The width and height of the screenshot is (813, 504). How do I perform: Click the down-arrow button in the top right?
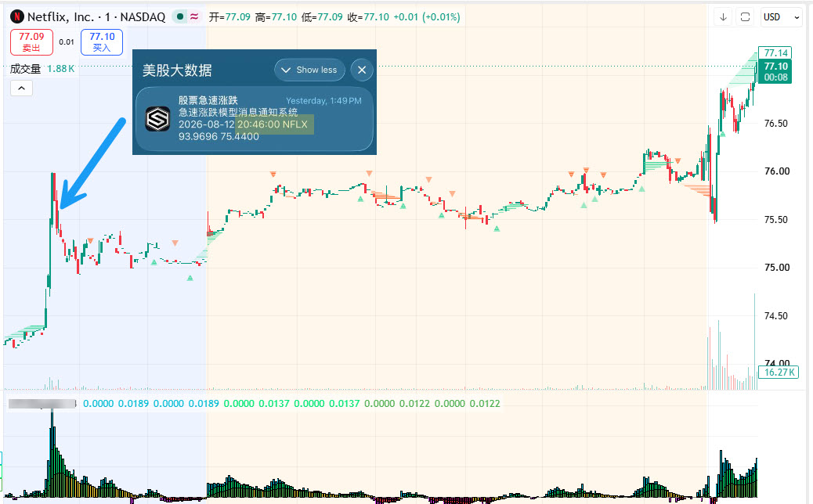[x=723, y=17]
